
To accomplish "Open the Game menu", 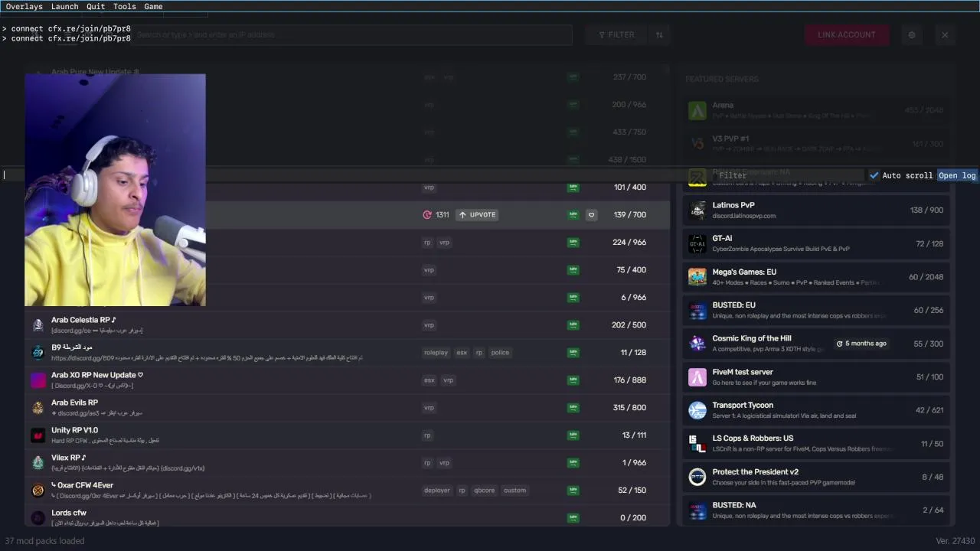I will tap(153, 6).
